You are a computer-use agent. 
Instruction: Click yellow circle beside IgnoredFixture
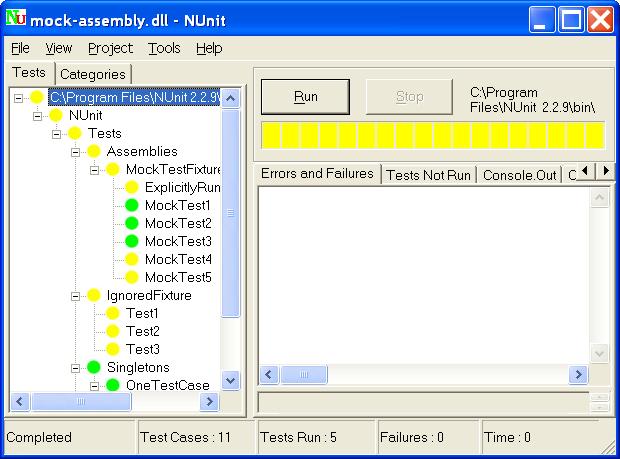click(x=94, y=295)
